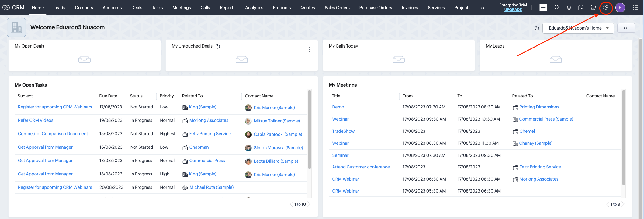Click Capla Paprocki contact avatar

coord(248,134)
